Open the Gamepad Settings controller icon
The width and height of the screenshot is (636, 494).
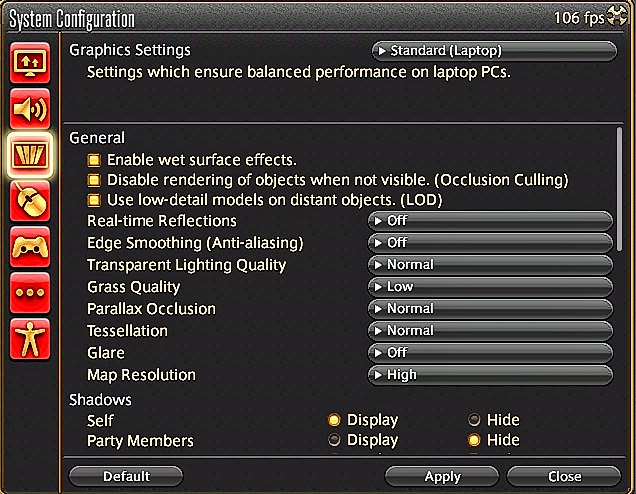[x=30, y=247]
